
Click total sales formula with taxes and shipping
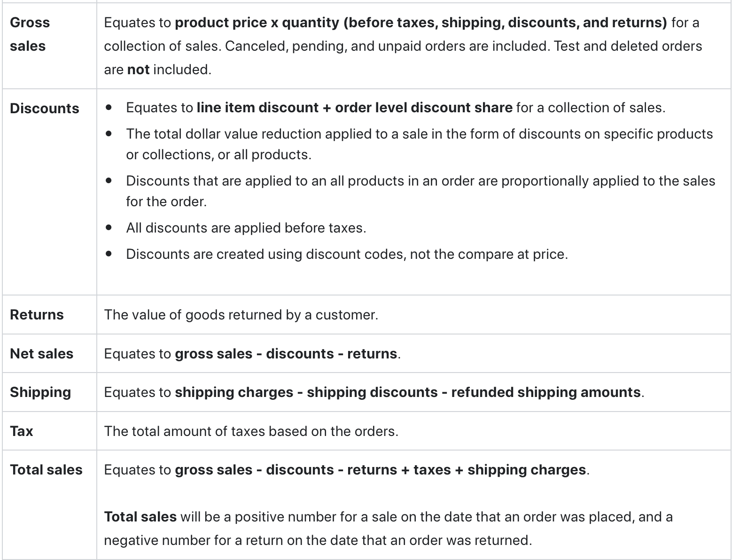pos(380,470)
